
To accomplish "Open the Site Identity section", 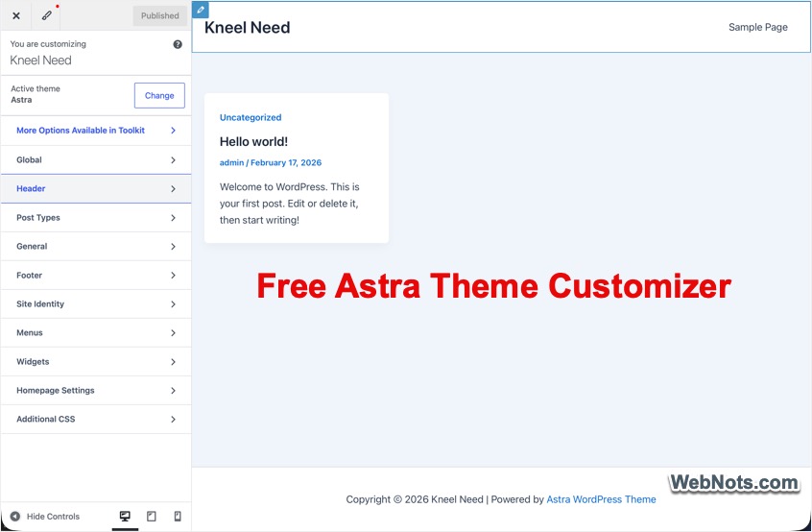I will [96, 304].
